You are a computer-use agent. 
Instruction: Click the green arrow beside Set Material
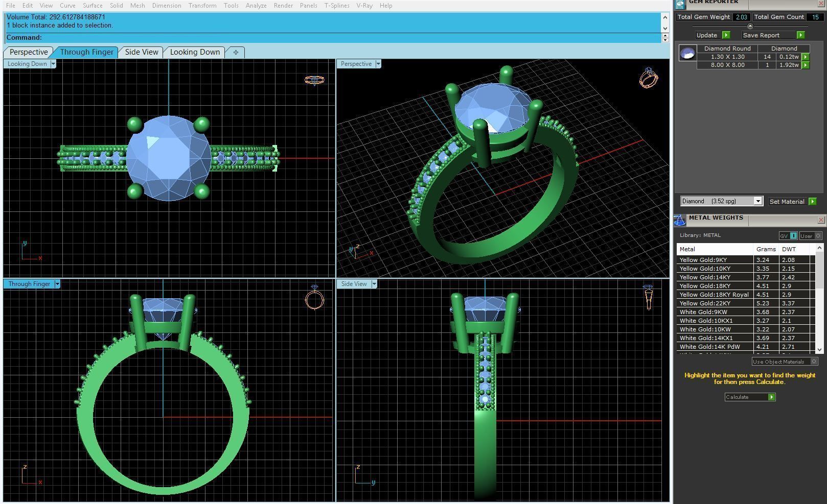(812, 202)
